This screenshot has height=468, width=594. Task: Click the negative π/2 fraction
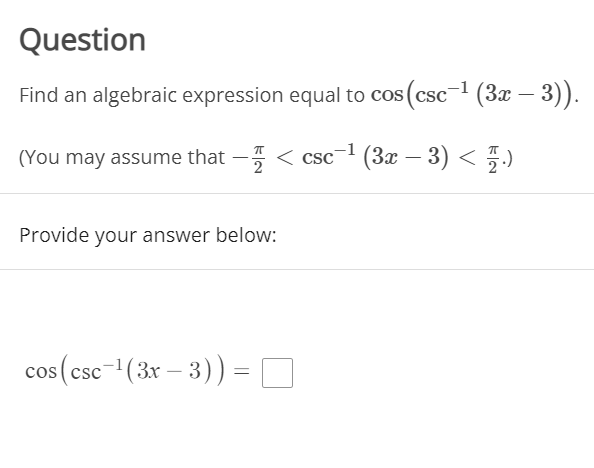248,158
